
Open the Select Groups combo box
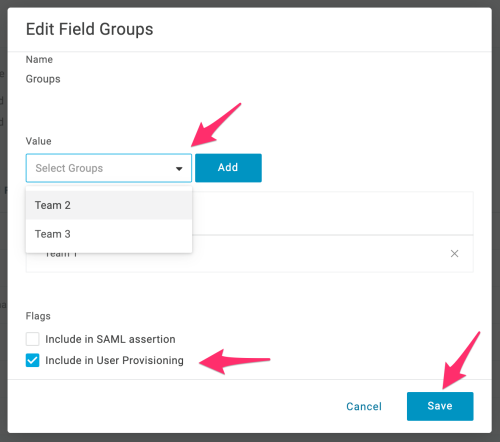109,168
